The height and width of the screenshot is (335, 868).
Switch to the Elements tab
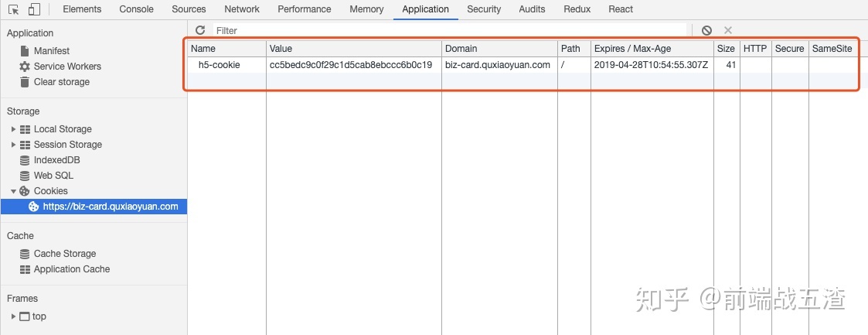pyautogui.click(x=82, y=9)
